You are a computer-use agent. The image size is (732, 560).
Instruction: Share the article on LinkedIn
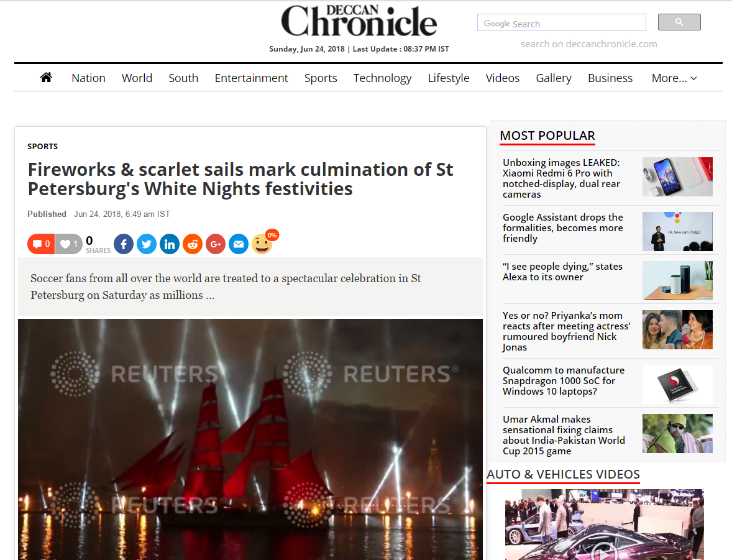click(170, 244)
